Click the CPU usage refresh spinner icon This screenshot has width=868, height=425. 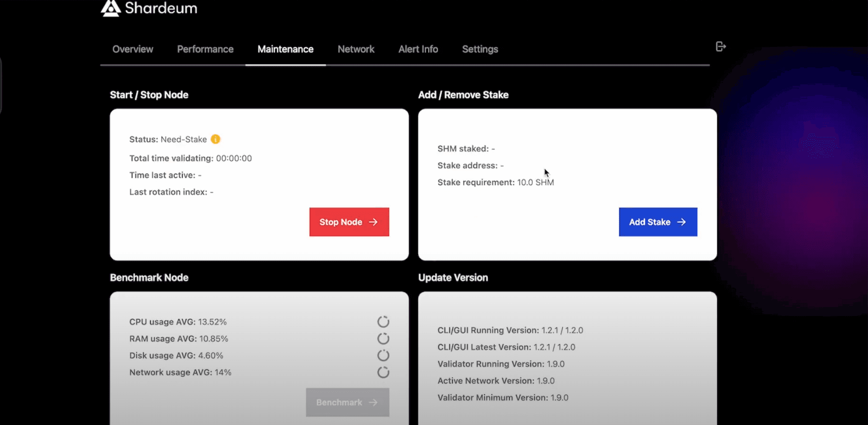click(x=383, y=322)
